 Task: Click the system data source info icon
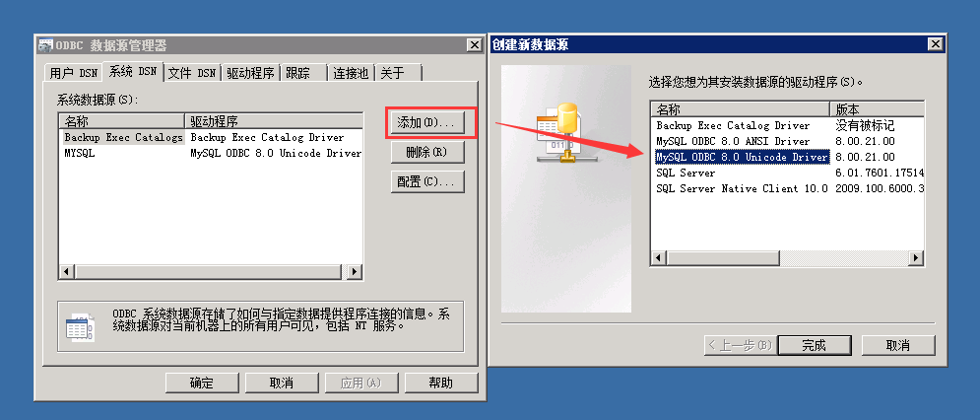coord(80,327)
